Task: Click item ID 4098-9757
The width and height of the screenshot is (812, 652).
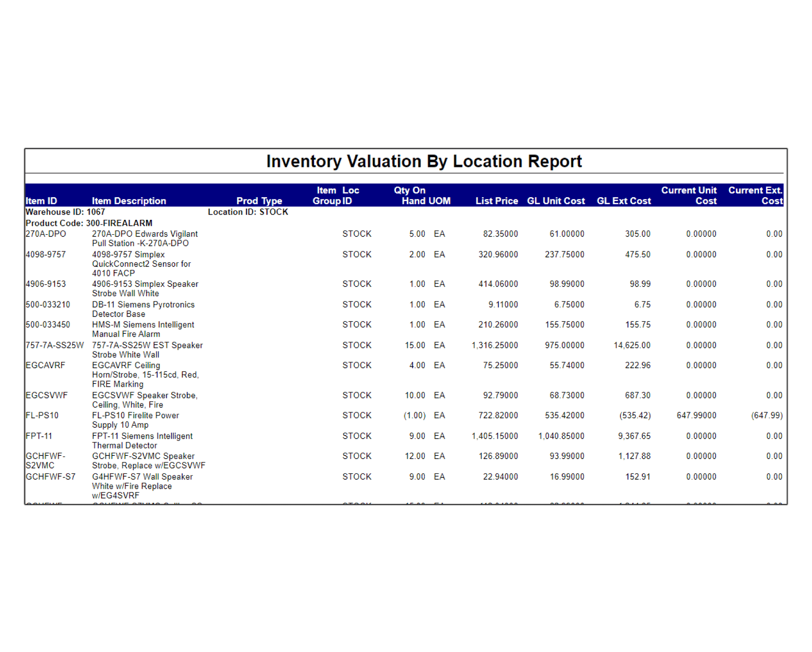Action: coord(45,255)
